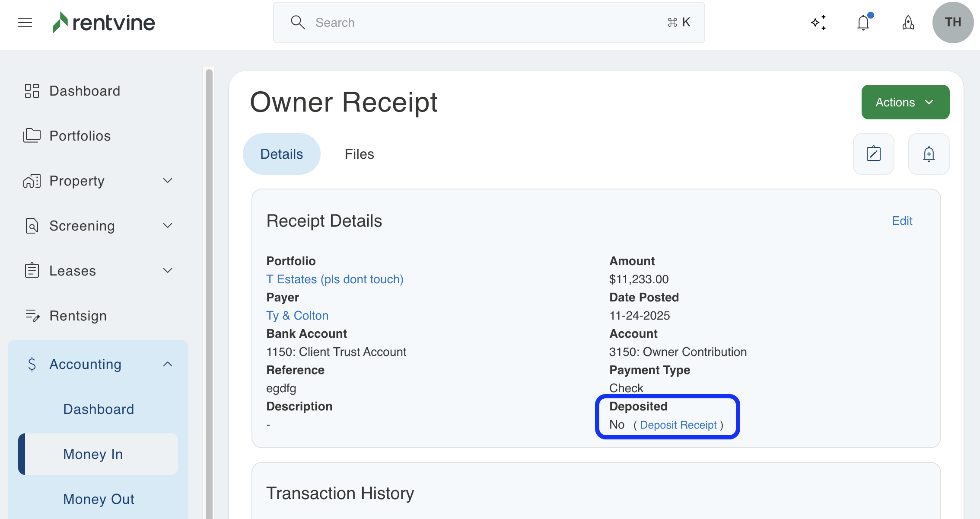The width and height of the screenshot is (980, 519).
Task: Expand the Screening sidebar section
Action: 168,226
